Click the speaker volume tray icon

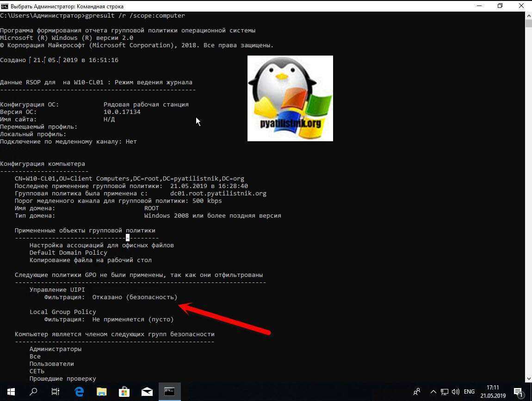pyautogui.click(x=455, y=392)
